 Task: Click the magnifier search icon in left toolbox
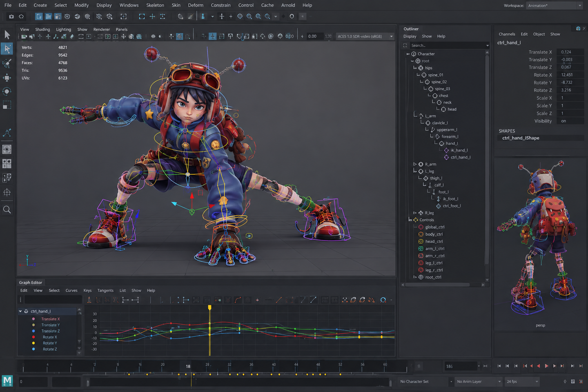[x=7, y=210]
